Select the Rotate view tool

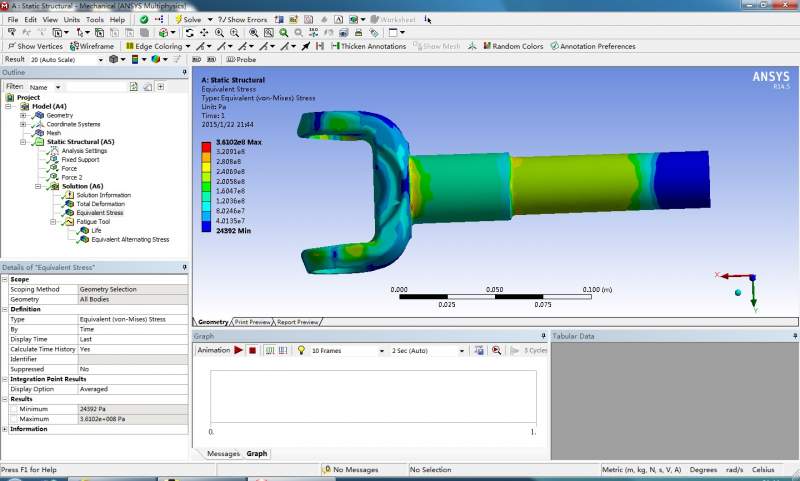pyautogui.click(x=189, y=33)
